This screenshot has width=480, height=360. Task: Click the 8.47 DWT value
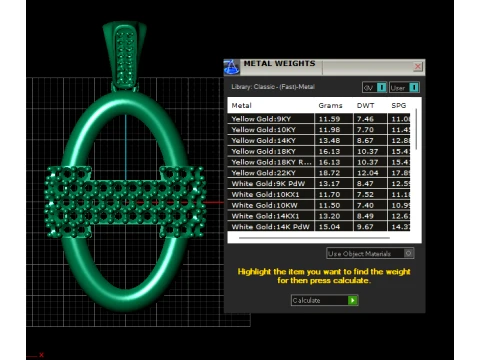[365, 183]
